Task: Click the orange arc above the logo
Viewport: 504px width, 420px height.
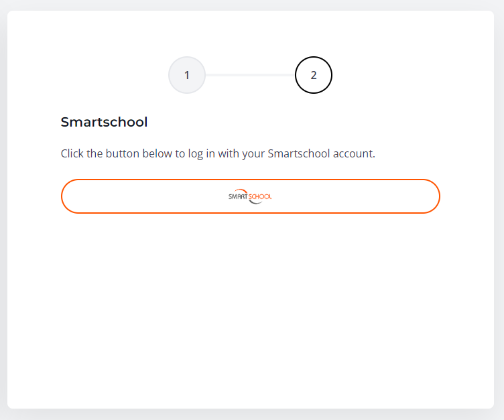Action: click(x=241, y=190)
